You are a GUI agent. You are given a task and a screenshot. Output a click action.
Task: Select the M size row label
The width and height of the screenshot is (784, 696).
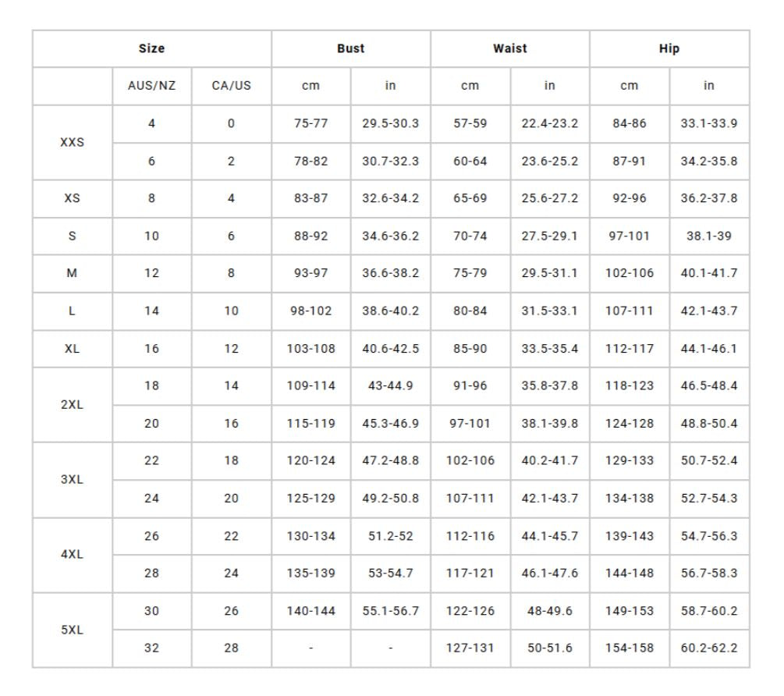click(x=72, y=274)
